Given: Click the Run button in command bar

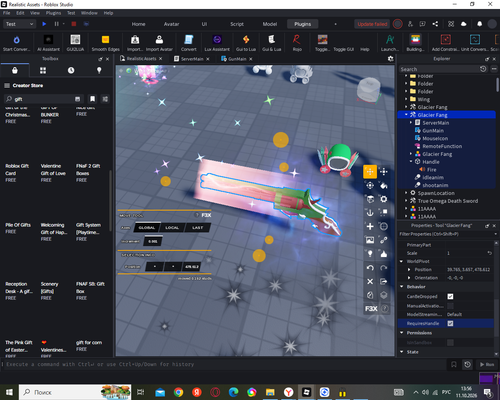Looking at the screenshot, I should [487, 364].
